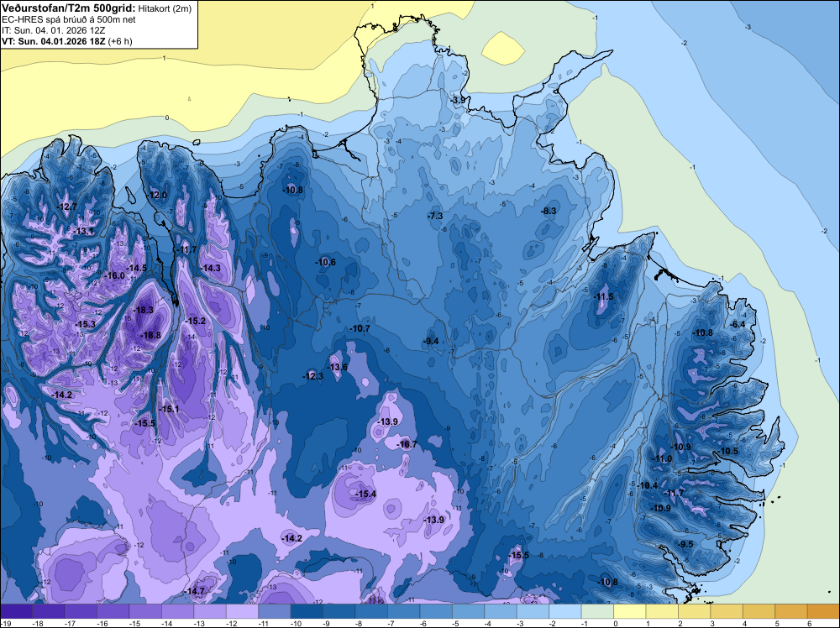Click the -12.3 temperature value
This screenshot has height=628, width=840.
click(x=312, y=376)
